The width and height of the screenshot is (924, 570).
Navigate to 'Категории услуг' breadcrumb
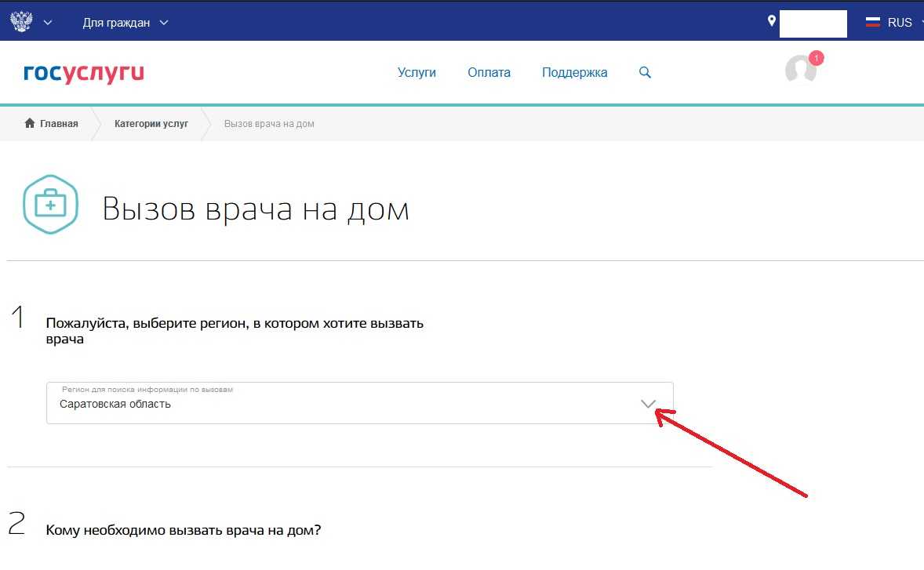[x=151, y=124]
